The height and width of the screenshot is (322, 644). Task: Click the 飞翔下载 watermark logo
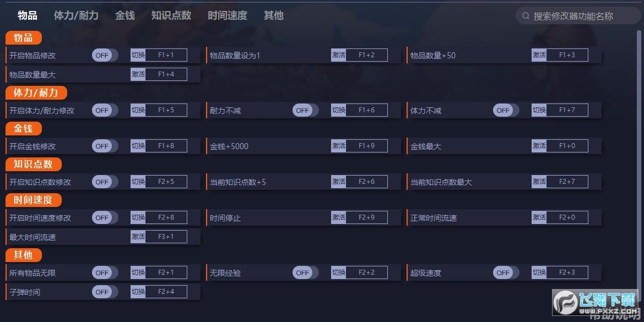(595, 302)
